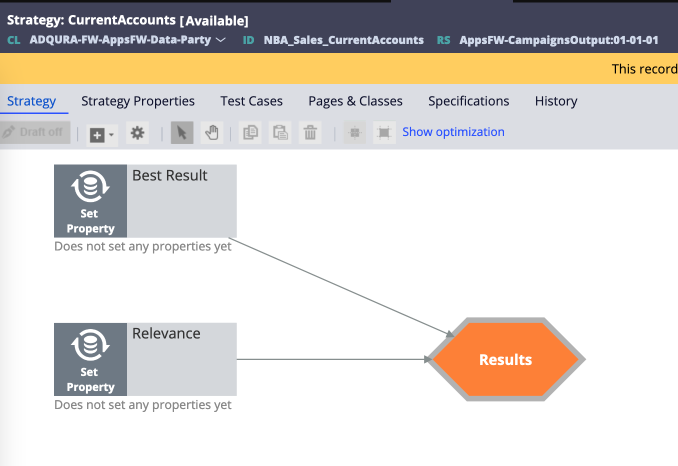Click NBA_Sales_CurrentAccounts ID text
Viewport: 678px width, 466px height.
point(344,40)
